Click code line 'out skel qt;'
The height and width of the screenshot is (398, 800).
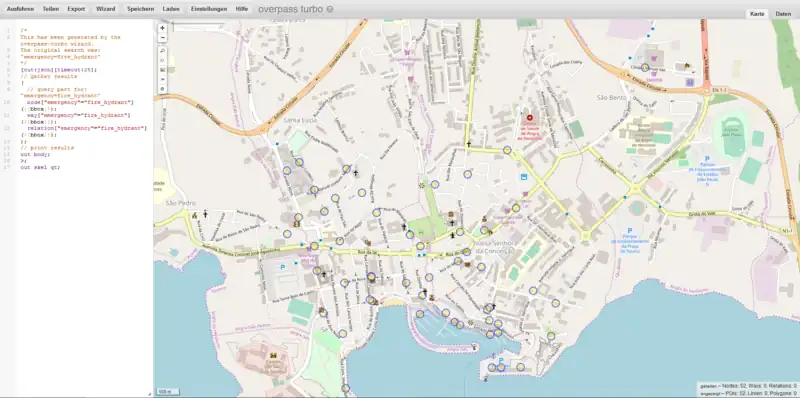(40, 167)
